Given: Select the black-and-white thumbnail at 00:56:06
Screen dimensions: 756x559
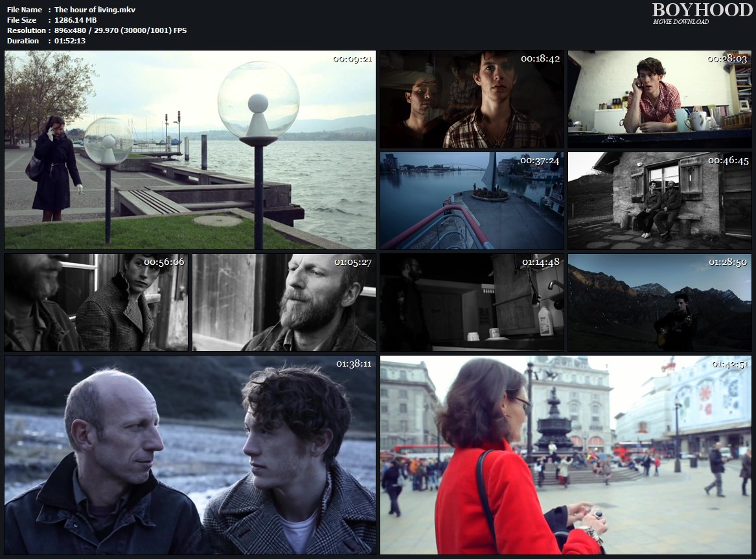Looking at the screenshot, I should tap(96, 302).
